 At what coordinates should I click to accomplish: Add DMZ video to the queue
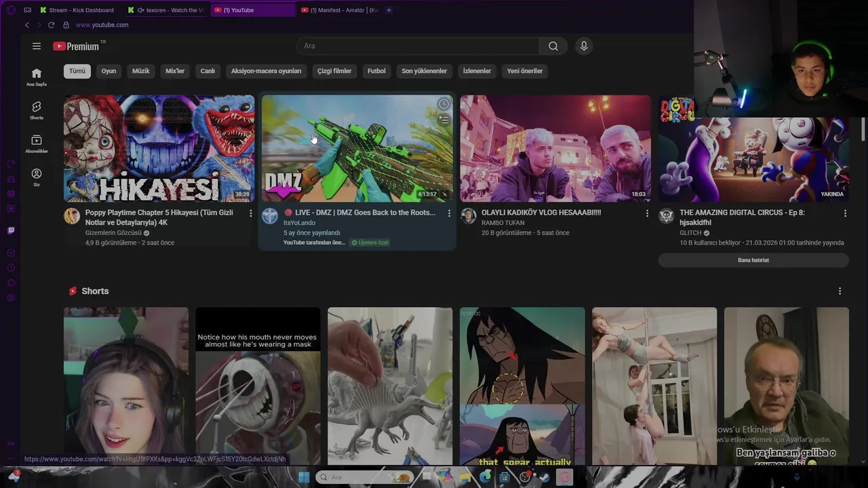[443, 120]
